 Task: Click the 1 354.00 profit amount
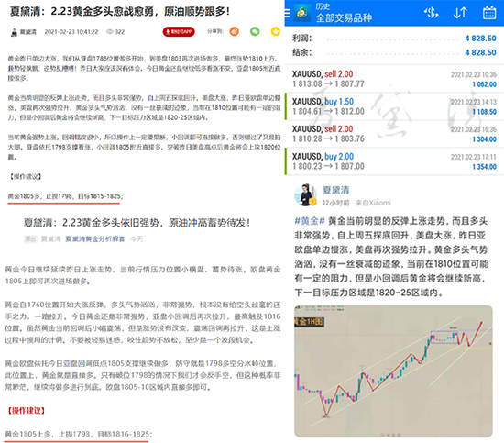(x=485, y=167)
